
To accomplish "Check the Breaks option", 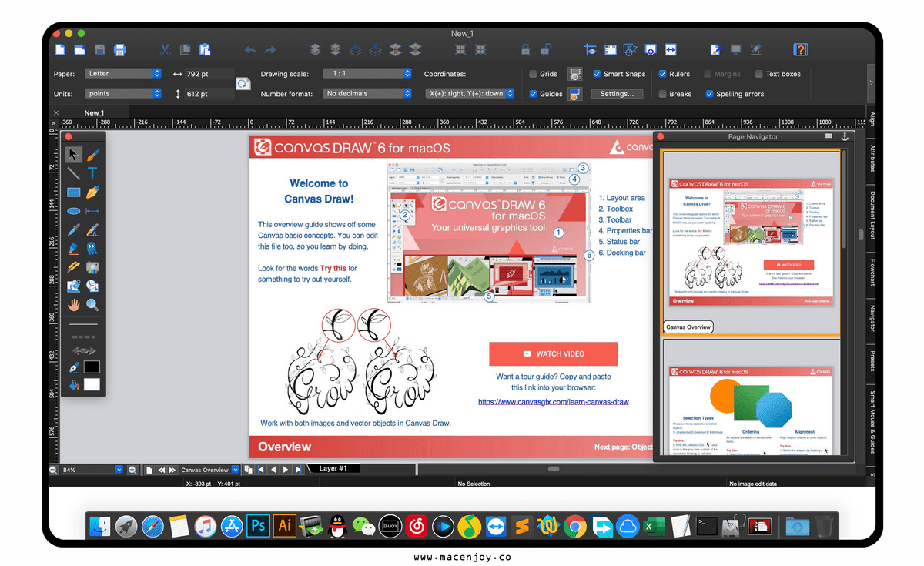I will coord(662,94).
